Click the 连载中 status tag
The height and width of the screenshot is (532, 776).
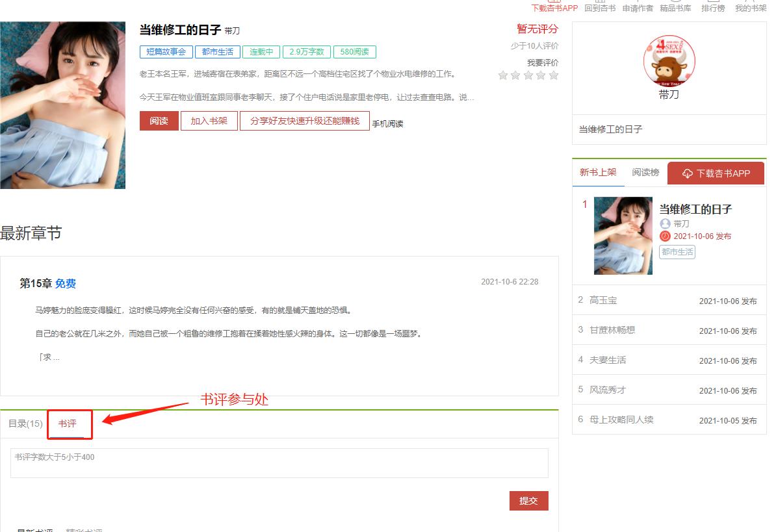(x=261, y=52)
